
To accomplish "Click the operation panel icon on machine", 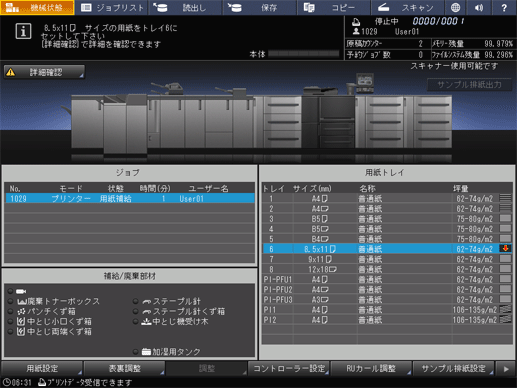I will coord(365,81).
